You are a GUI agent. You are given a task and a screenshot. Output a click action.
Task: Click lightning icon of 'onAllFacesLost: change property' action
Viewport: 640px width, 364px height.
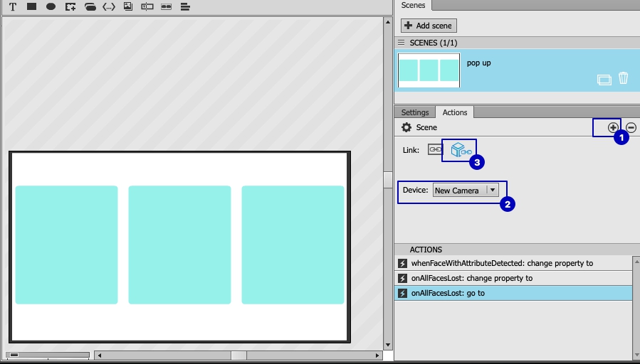[x=402, y=279]
